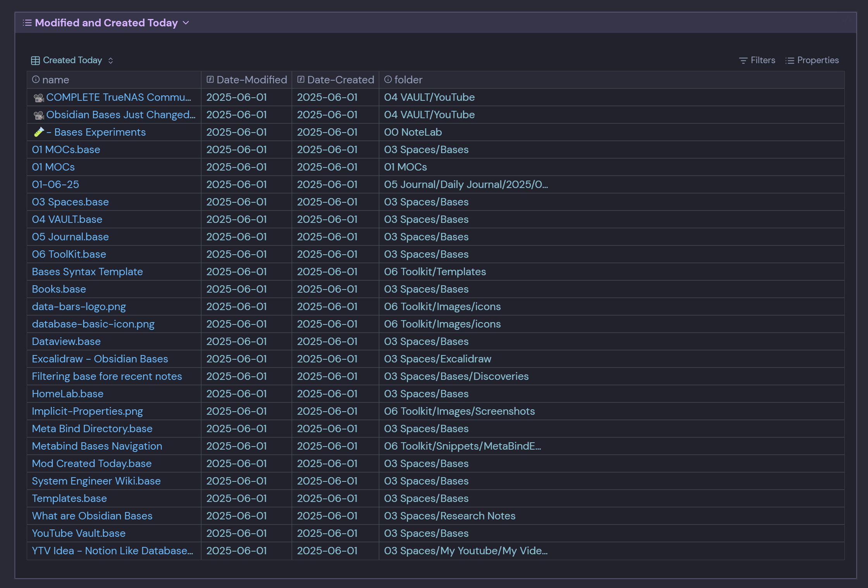This screenshot has width=868, height=588.
Task: Open Implicit-Properties.png image
Action: tap(87, 411)
